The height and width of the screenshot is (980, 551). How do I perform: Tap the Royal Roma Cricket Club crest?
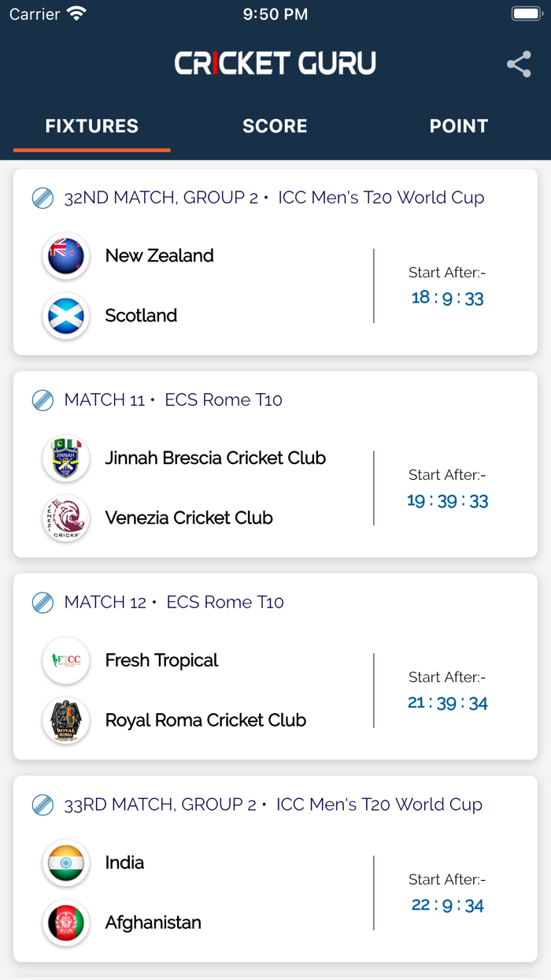tap(65, 720)
